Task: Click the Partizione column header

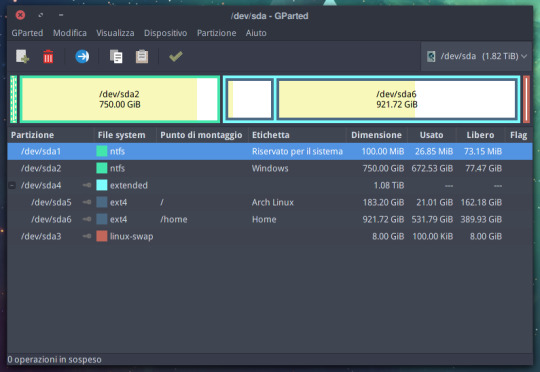Action: tap(51, 135)
